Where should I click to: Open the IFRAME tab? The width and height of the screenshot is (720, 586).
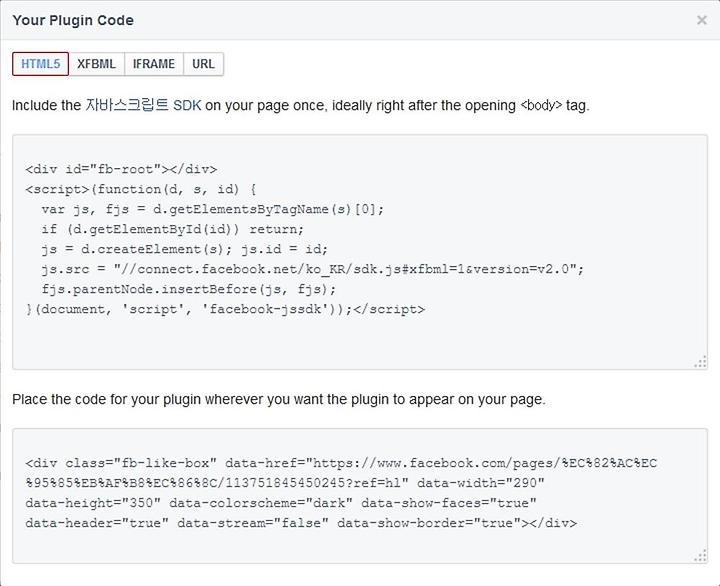(154, 64)
